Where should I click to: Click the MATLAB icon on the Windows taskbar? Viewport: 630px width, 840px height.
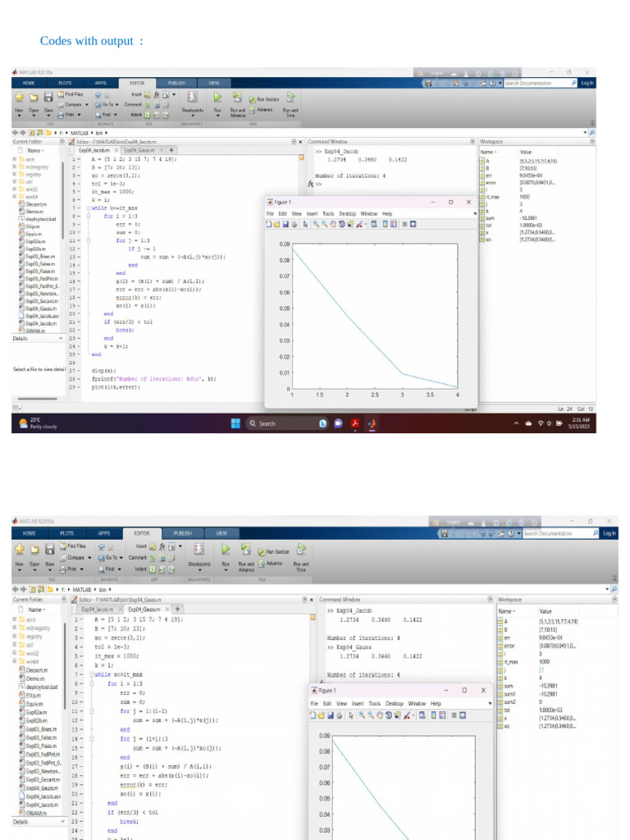[x=372, y=423]
